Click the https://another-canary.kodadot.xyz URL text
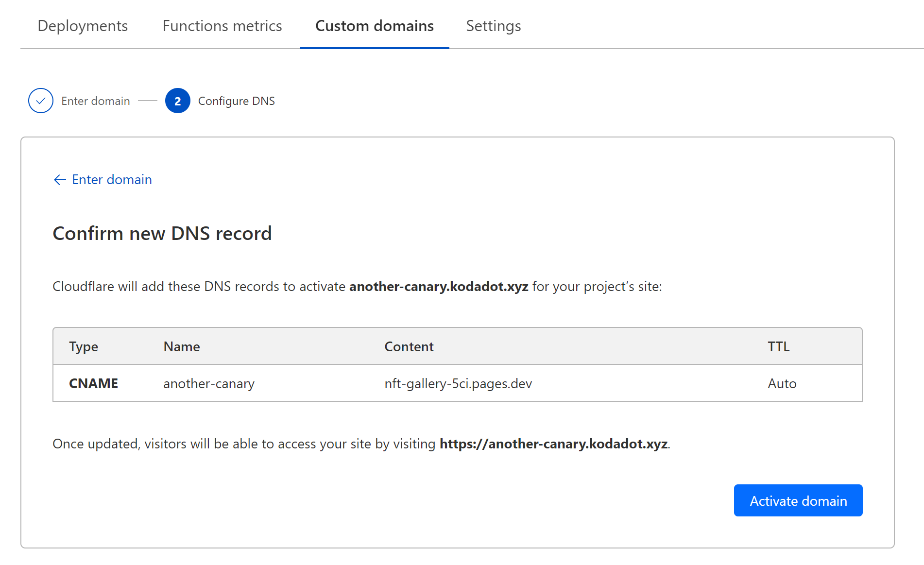Screen dimensions: 924x565 [x=553, y=444]
